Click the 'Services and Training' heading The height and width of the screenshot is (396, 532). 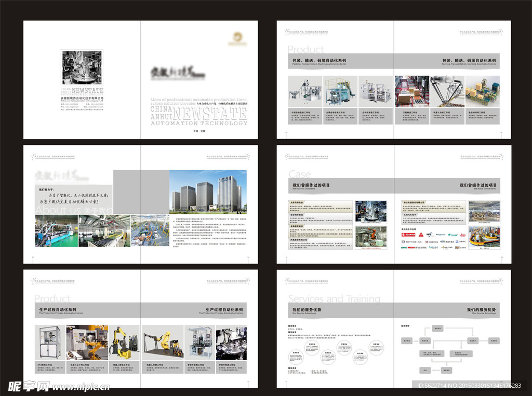(334, 298)
